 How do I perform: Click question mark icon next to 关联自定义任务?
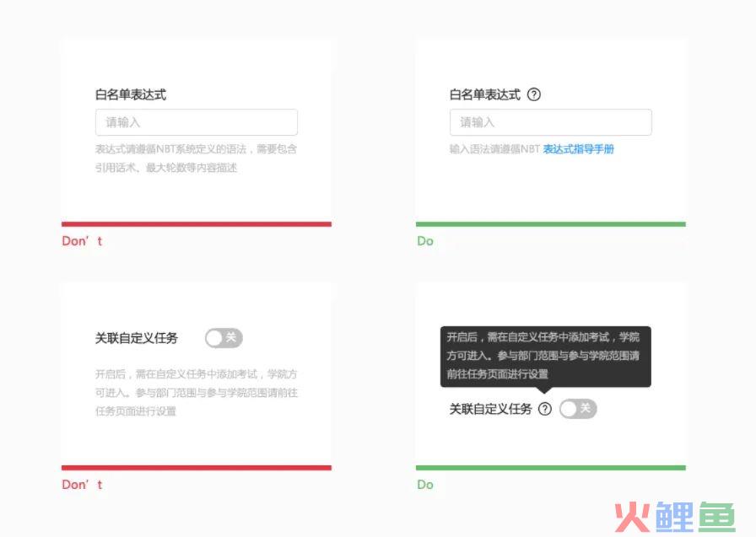click(x=545, y=409)
